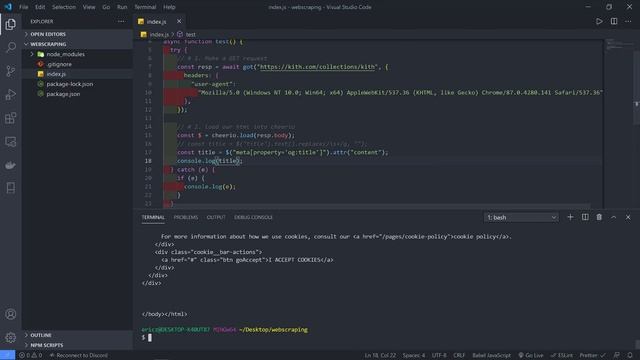Screen dimensions: 640x360
Task: Open remote window indicator in status bar
Action: pyautogui.click(x=7, y=355)
